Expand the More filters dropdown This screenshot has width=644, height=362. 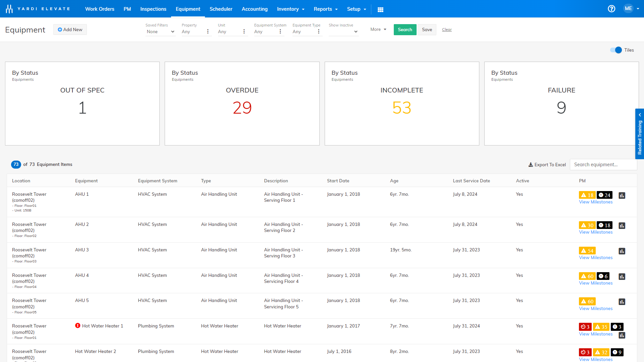tap(378, 29)
